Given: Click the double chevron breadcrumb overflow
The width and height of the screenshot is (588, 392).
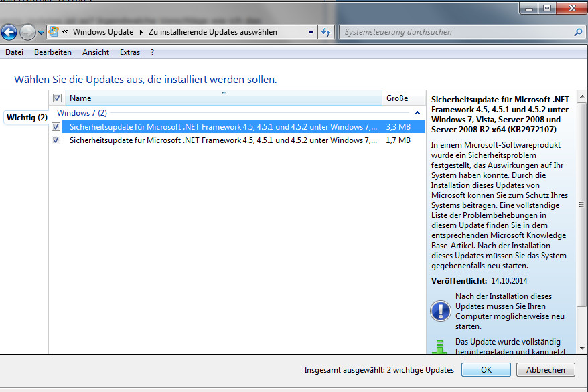Looking at the screenshot, I should 65,32.
